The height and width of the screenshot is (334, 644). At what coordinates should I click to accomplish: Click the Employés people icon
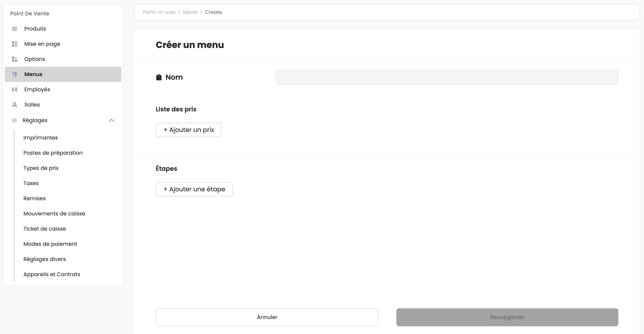pos(15,90)
